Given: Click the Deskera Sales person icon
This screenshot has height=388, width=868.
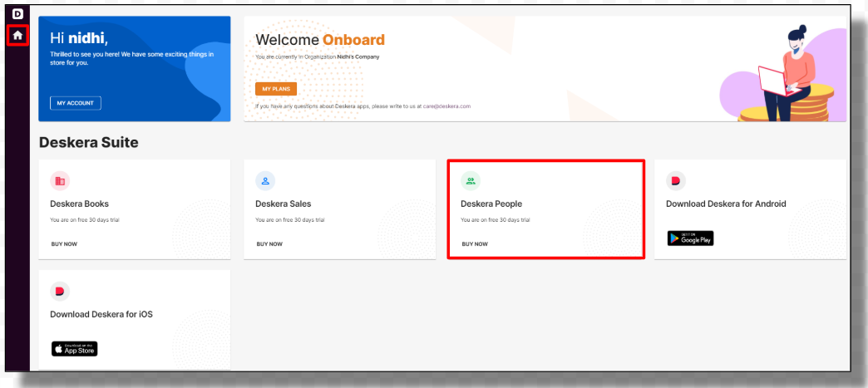Looking at the screenshot, I should point(265,181).
